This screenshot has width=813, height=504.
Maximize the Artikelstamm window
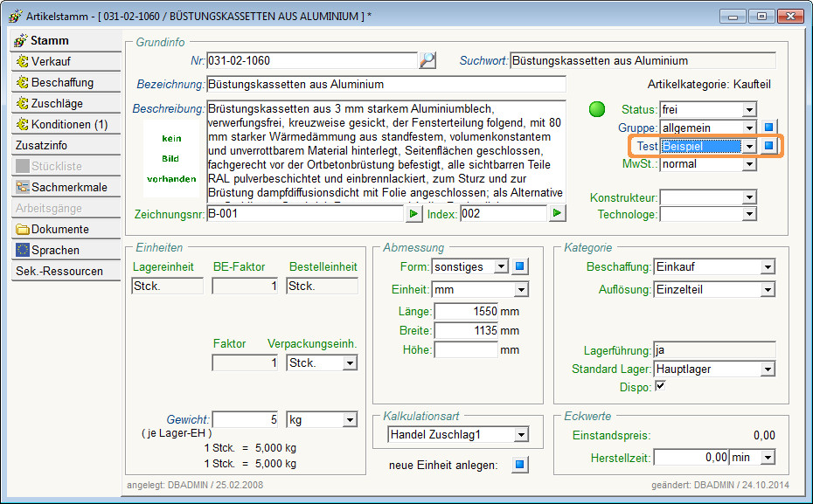click(761, 16)
